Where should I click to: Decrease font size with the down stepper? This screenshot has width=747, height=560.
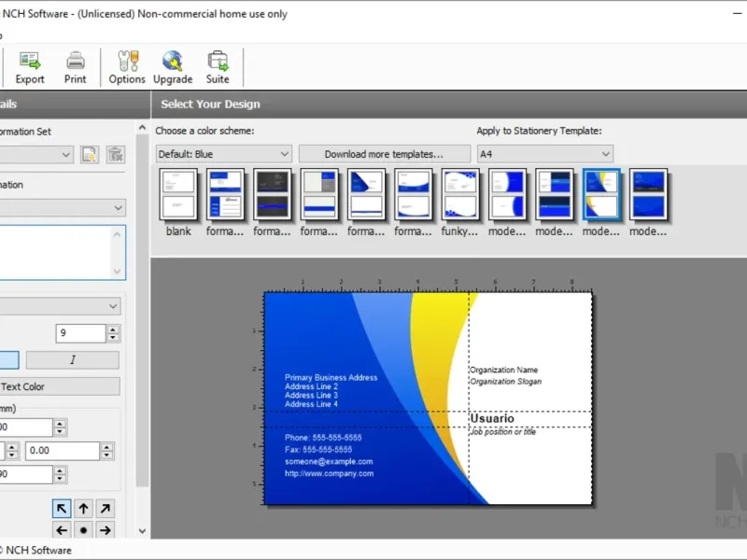pyautogui.click(x=113, y=338)
